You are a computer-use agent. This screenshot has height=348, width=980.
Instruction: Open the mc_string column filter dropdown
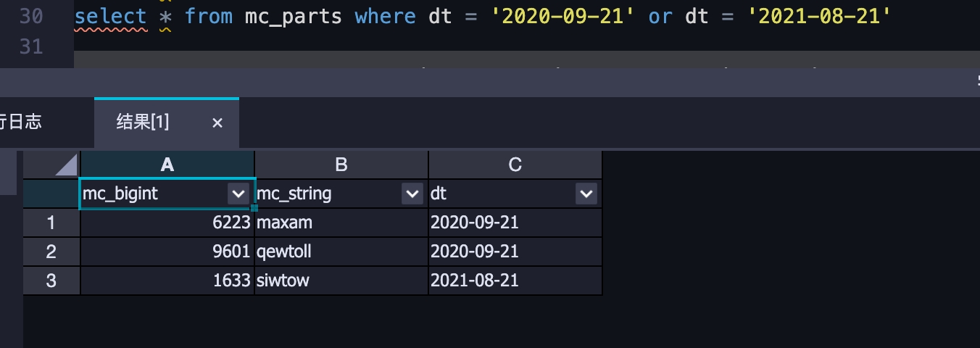click(412, 194)
